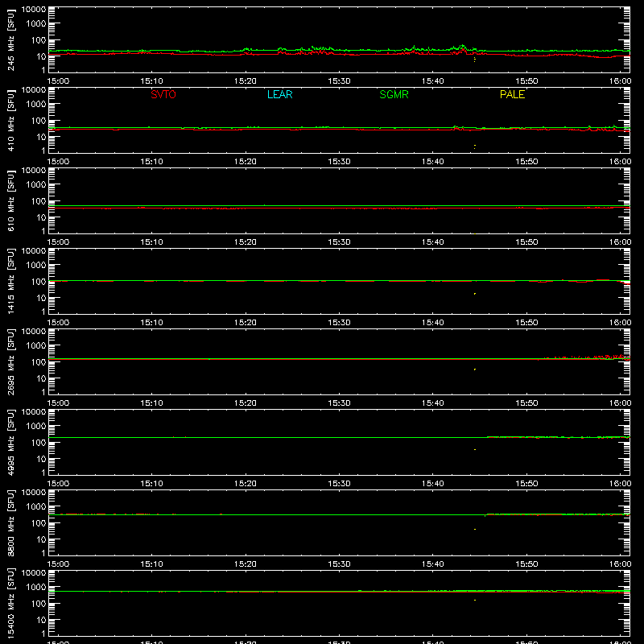The width and height of the screenshot is (644, 644).
Task: Click the 1415 MHz [SFU] axis title
Action: [x=11, y=281]
